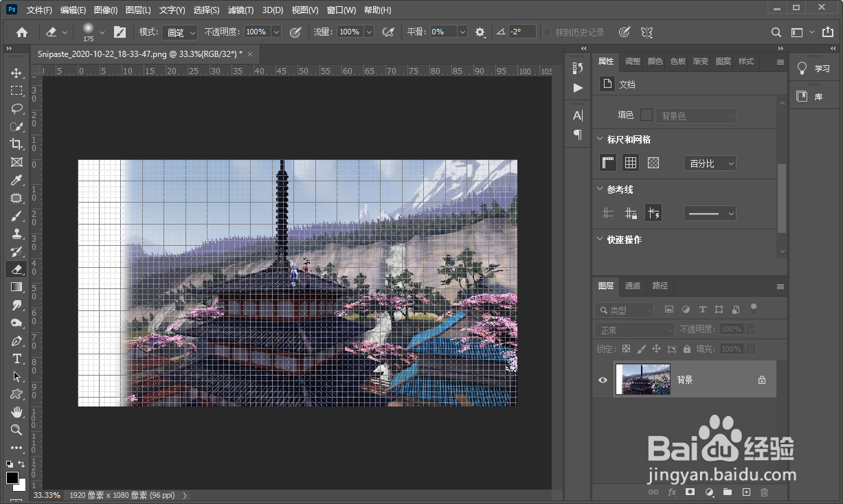Screen dimensions: 843x504
Task: Click the share export icon
Action: tap(828, 32)
